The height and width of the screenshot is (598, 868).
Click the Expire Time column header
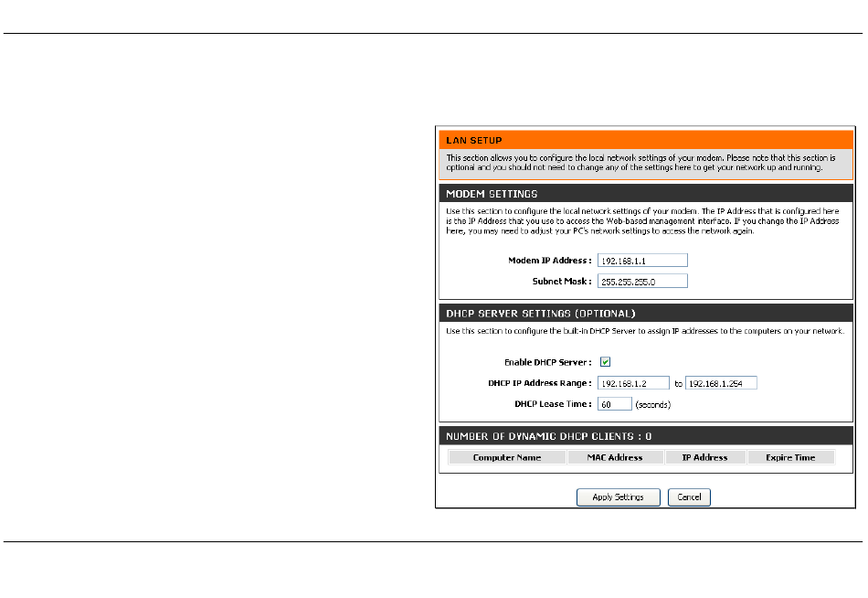point(790,457)
